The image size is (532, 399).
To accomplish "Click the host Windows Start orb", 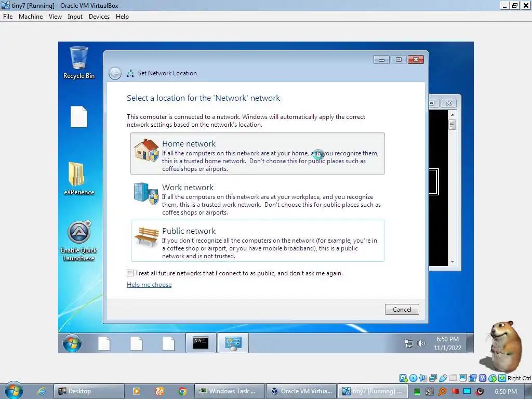I will click(x=14, y=390).
